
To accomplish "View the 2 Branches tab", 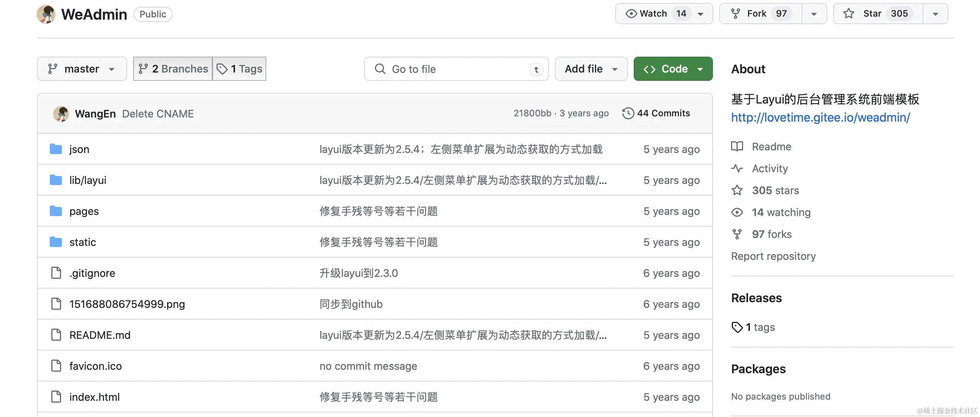I will coord(173,69).
